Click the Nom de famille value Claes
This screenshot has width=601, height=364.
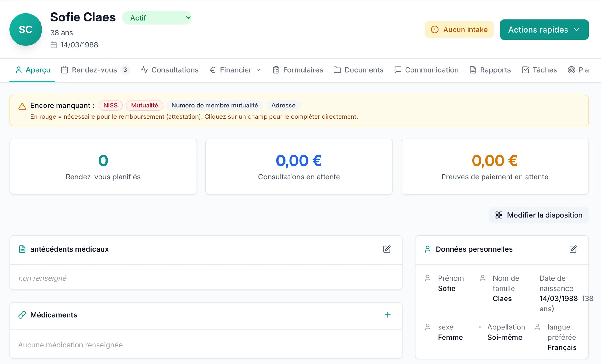[x=502, y=299]
